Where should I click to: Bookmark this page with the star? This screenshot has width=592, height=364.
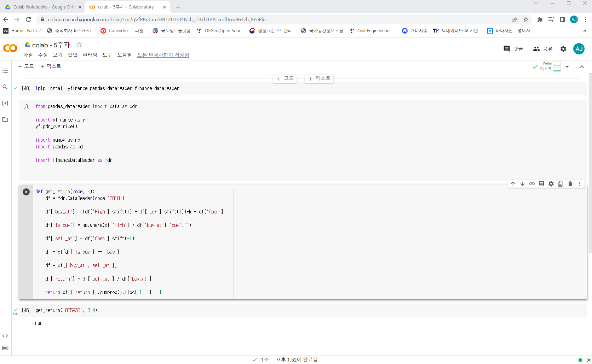coord(526,19)
